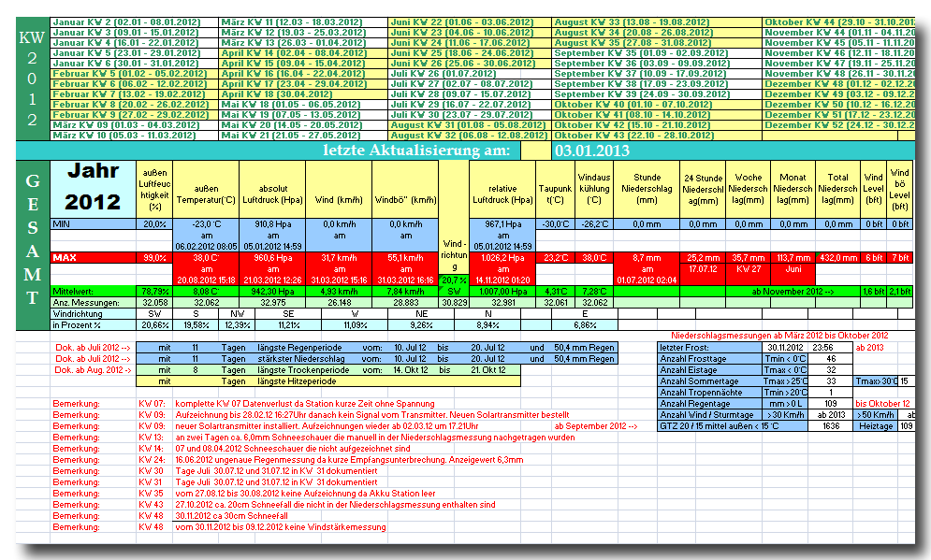Select the KW 13 Schneeschauer remark text

click(374, 438)
